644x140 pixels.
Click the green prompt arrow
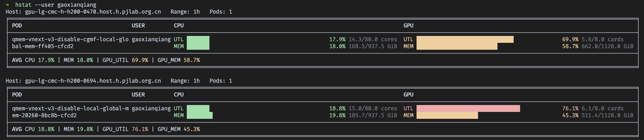(x=7, y=5)
